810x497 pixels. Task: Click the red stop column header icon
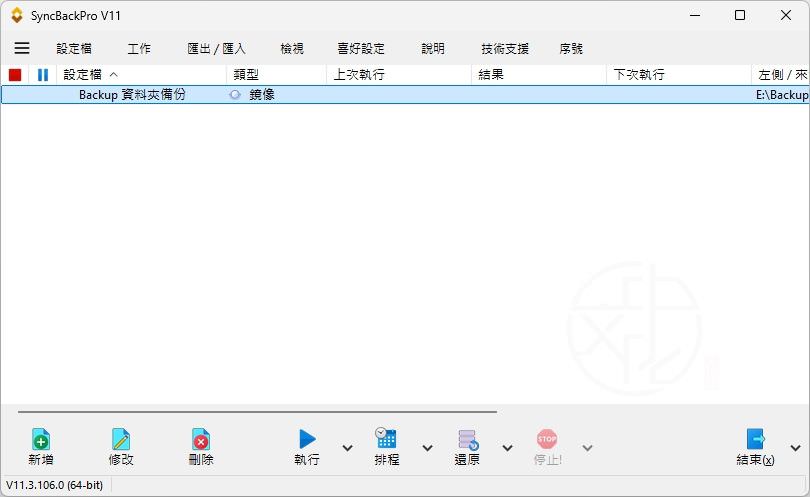(x=15, y=75)
